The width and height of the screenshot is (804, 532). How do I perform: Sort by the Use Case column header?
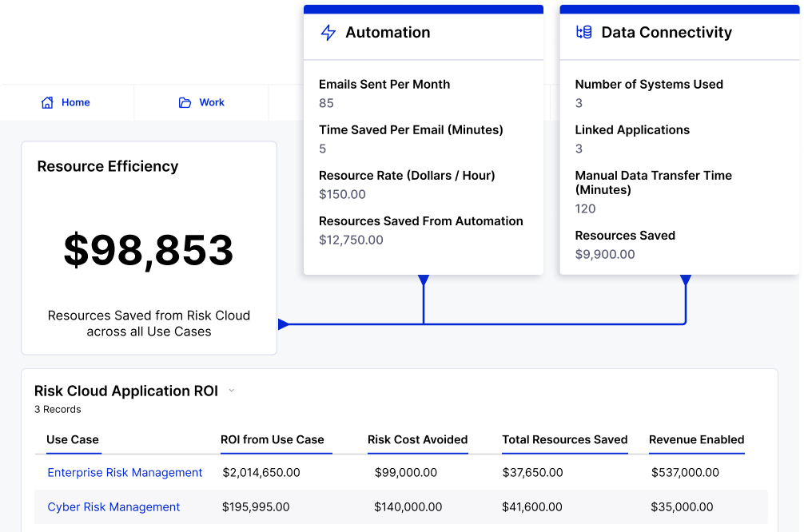pos(73,440)
